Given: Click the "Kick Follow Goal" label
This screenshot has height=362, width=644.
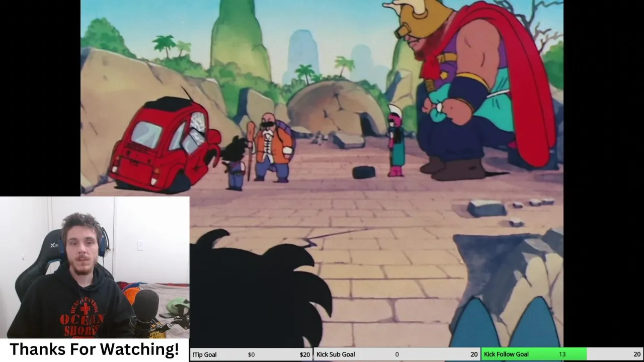Looking at the screenshot, I should (506, 354).
